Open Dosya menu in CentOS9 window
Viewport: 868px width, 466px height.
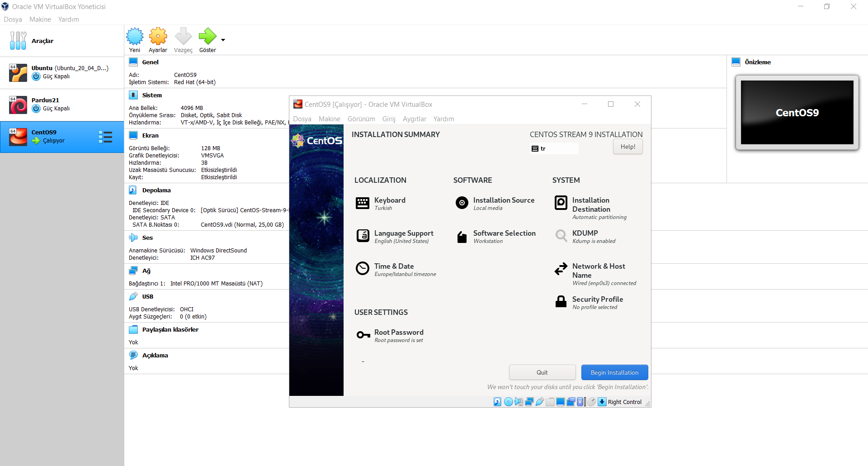302,119
